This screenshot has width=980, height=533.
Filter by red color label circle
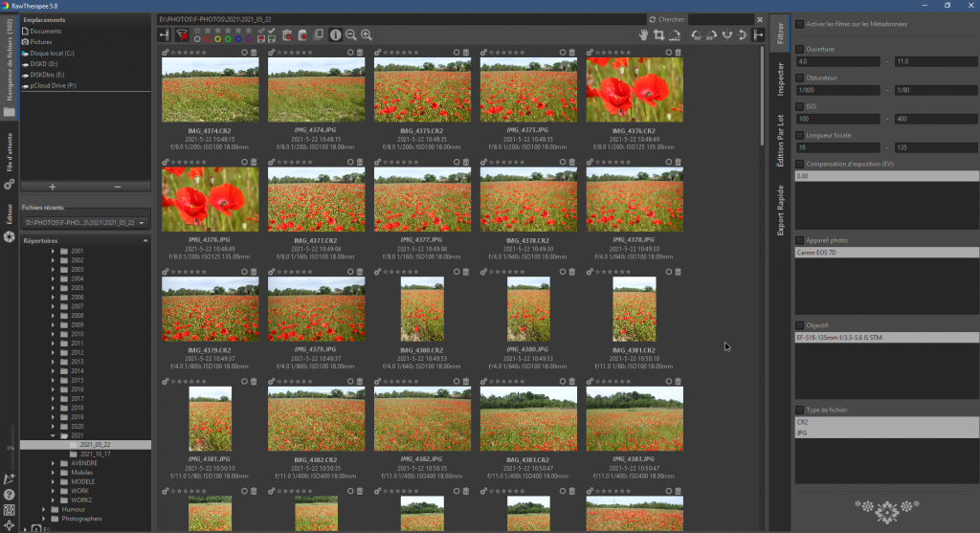point(208,38)
